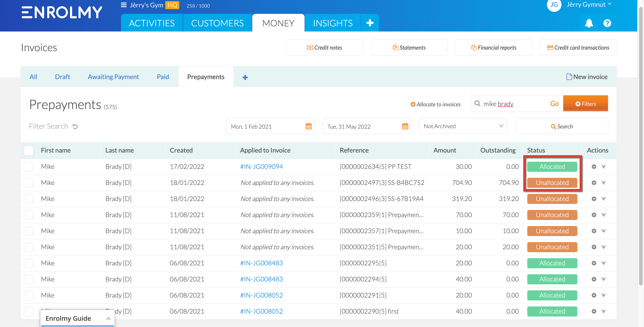This screenshot has width=644, height=327.
Task: Expand actions arrow for the SS-67B19A4 row
Action: pyautogui.click(x=604, y=199)
